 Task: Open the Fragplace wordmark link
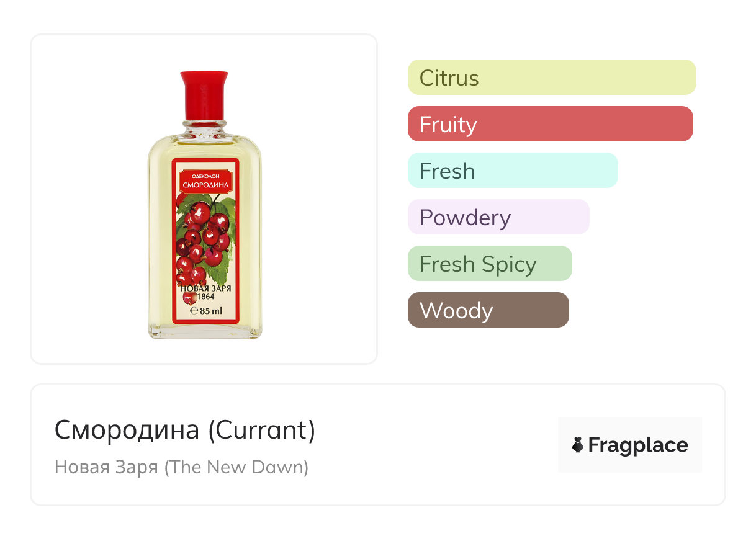(638, 445)
